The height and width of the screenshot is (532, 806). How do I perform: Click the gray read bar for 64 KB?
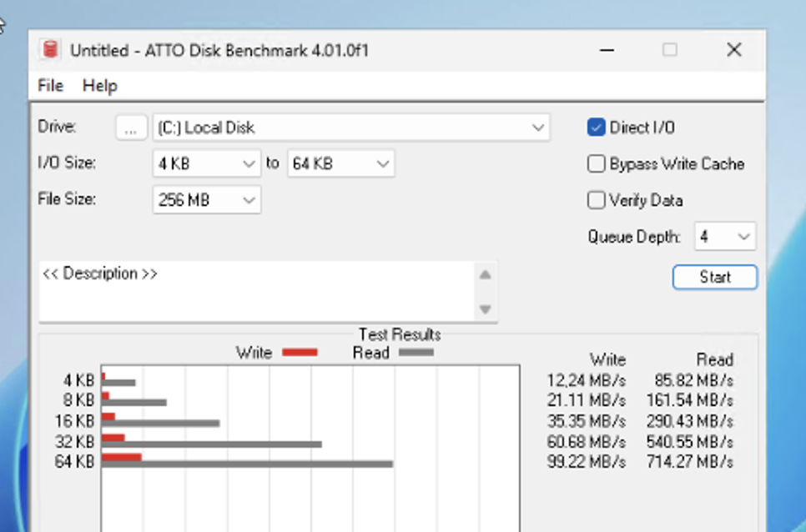(247, 464)
